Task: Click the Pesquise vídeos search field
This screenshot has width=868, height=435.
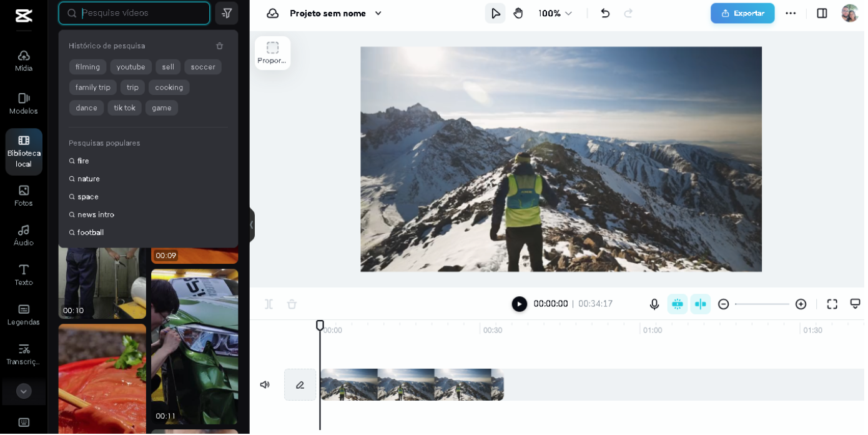Action: tap(135, 13)
